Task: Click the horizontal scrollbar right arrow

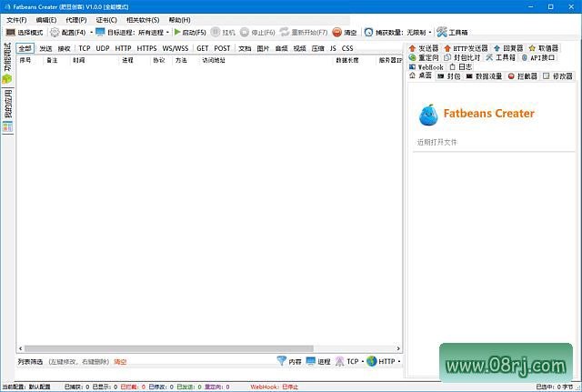Action: coord(398,348)
